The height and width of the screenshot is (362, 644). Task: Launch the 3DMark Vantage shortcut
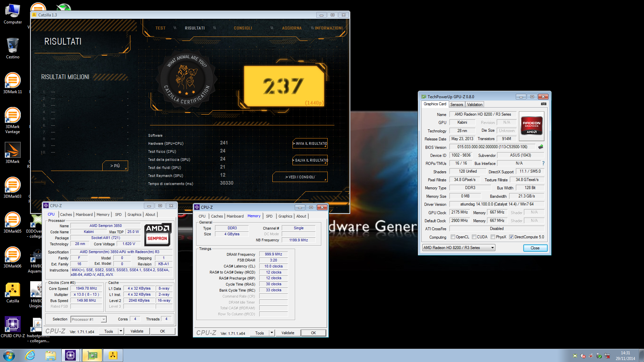pyautogui.click(x=12, y=120)
